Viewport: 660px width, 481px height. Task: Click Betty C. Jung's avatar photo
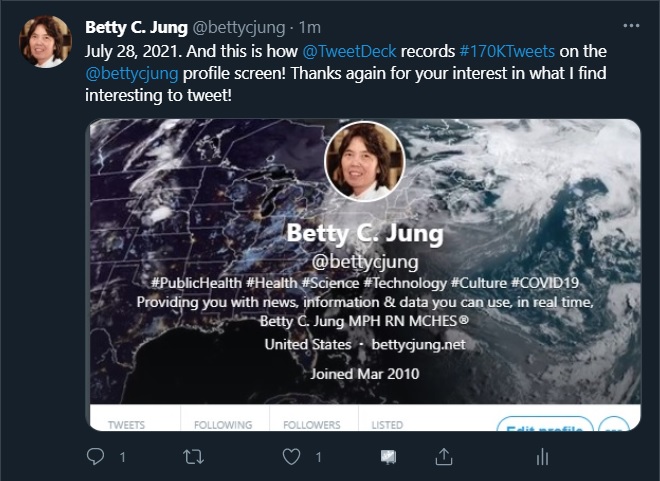click(45, 42)
